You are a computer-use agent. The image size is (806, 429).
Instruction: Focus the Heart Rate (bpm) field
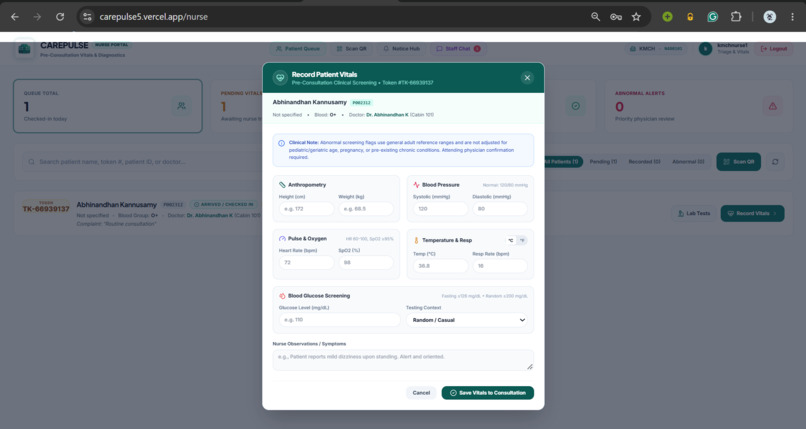[306, 263]
